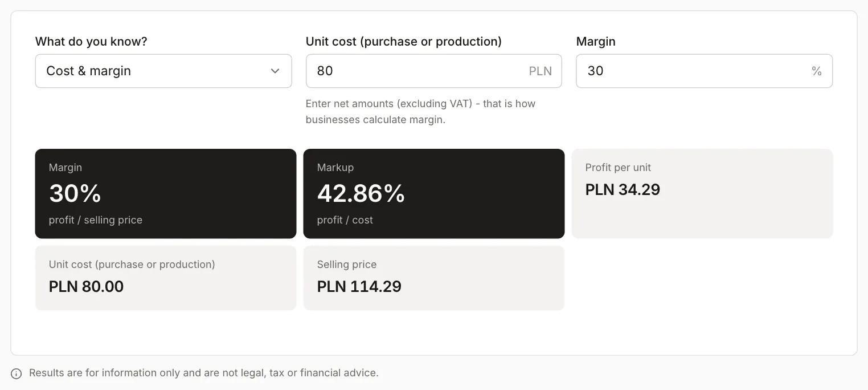This screenshot has height=390, width=868.
Task: Click the Profit per unit card
Action: [702, 194]
